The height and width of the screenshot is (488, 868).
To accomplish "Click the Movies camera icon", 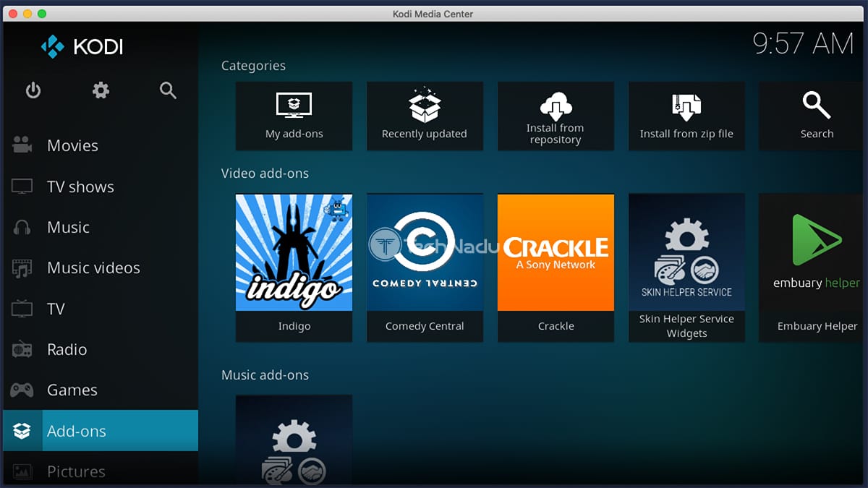I will coord(22,145).
